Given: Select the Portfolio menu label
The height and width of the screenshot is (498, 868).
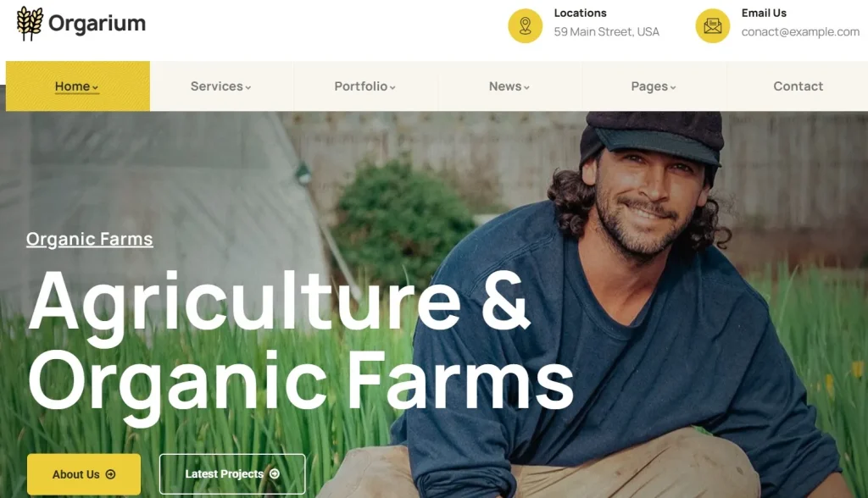Looking at the screenshot, I should [x=361, y=86].
